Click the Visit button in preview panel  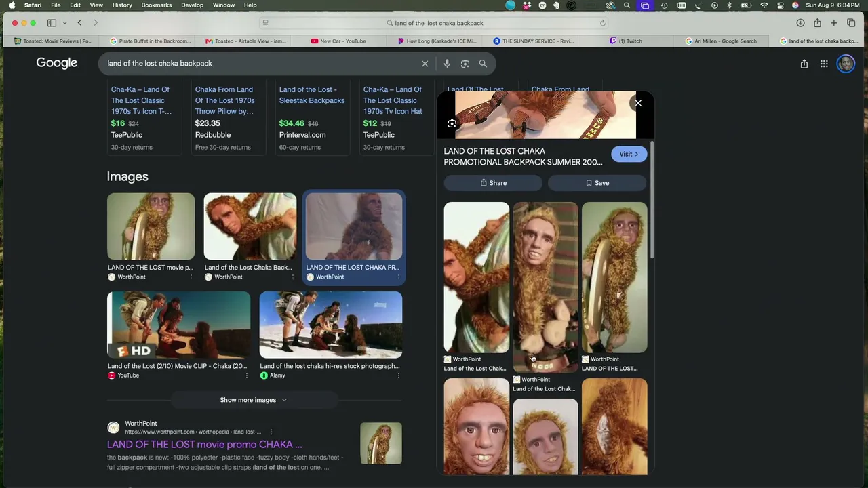(629, 155)
